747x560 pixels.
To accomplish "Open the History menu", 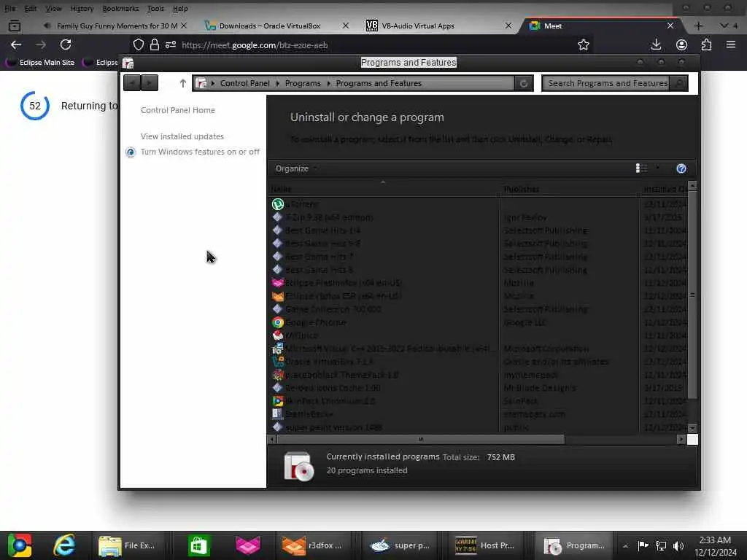I will (82, 9).
